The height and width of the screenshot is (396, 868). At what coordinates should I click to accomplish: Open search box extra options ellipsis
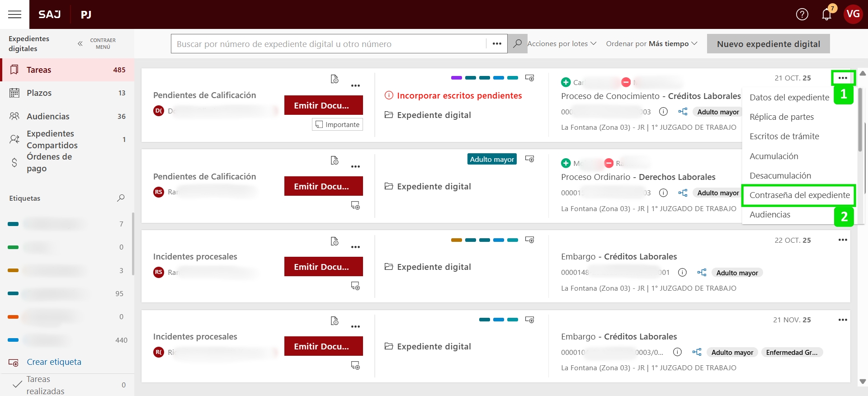[x=497, y=44]
